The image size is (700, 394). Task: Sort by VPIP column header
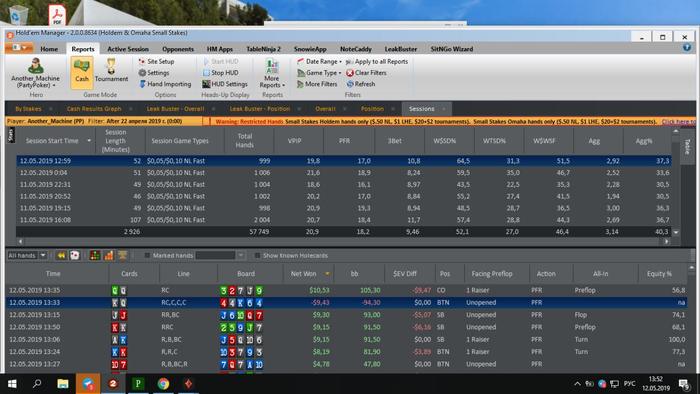click(x=295, y=141)
